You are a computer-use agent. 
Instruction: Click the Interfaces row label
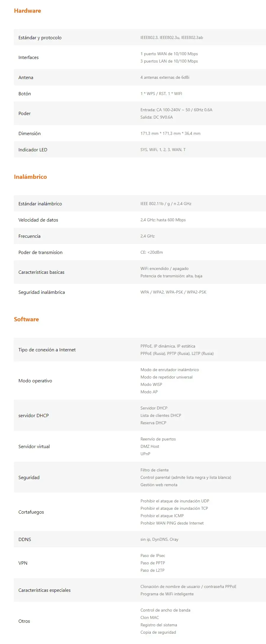click(x=28, y=57)
